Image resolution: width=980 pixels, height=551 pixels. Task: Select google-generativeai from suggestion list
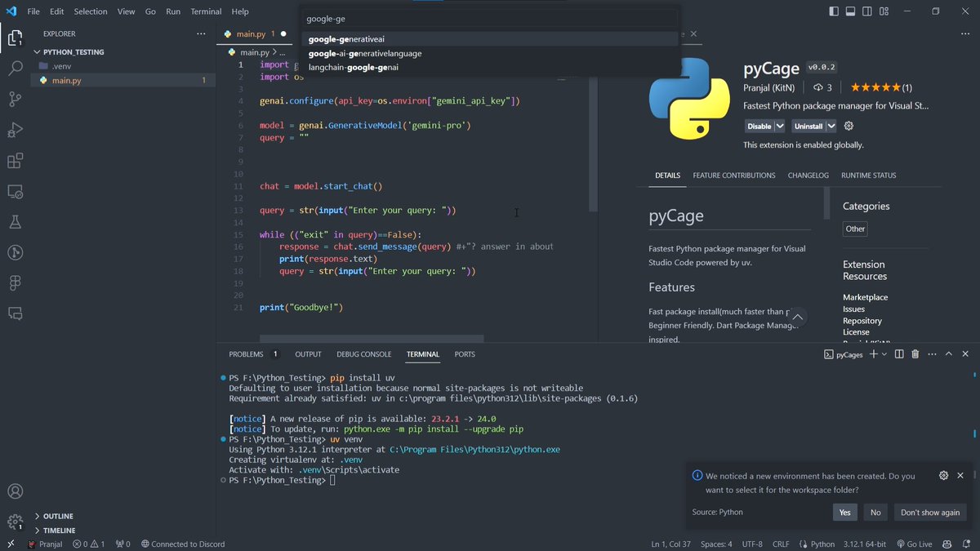[490, 39]
